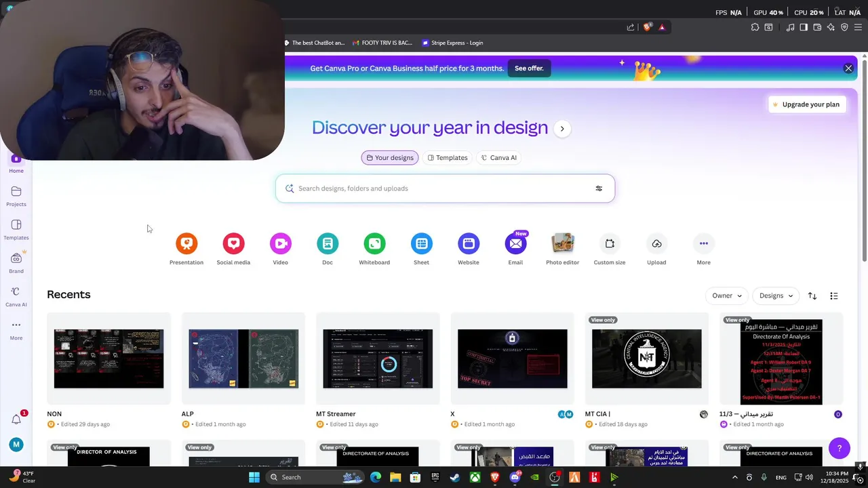Screen dimensions: 868x488
Task: Toggle list view for recent designs
Action: [834, 296]
